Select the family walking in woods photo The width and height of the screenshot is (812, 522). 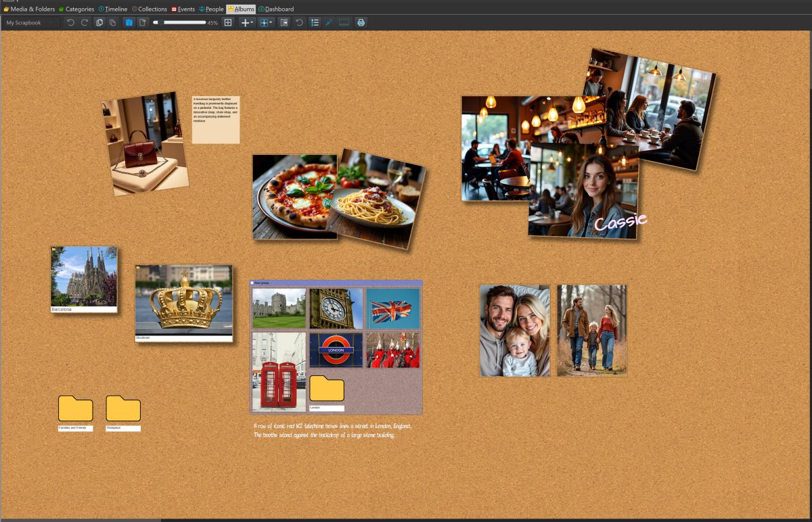coord(592,331)
